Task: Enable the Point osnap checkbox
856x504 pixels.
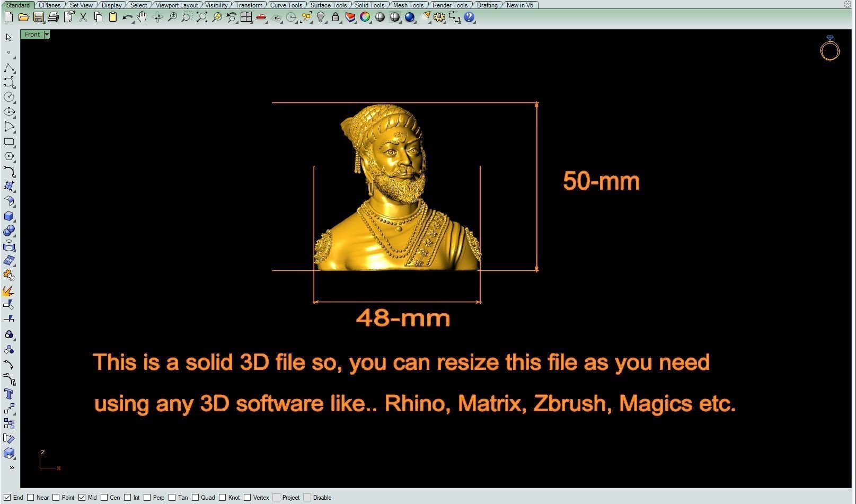Action: 56,497
